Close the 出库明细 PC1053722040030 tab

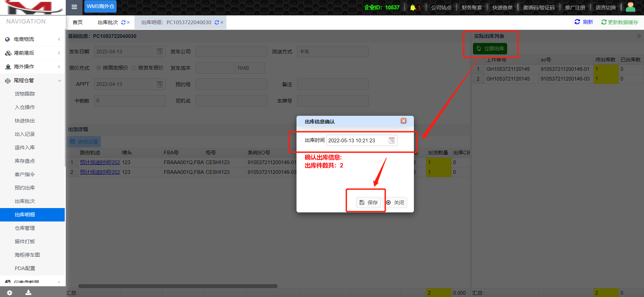coord(222,22)
